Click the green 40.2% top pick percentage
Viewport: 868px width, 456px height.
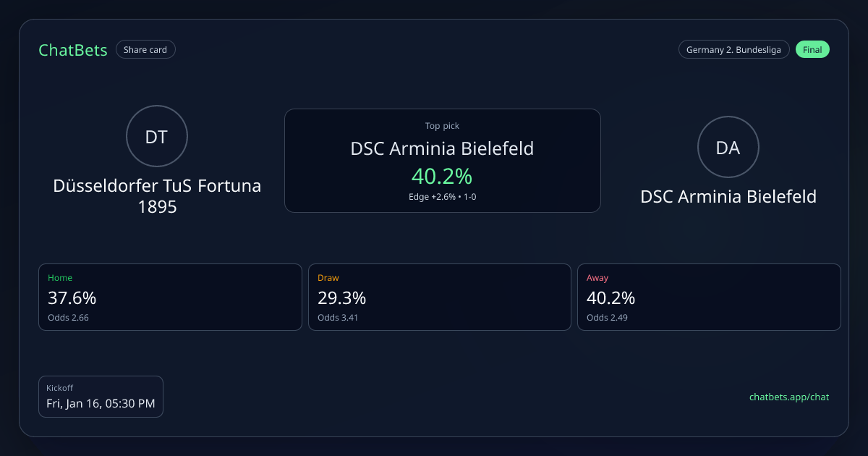[442, 176]
